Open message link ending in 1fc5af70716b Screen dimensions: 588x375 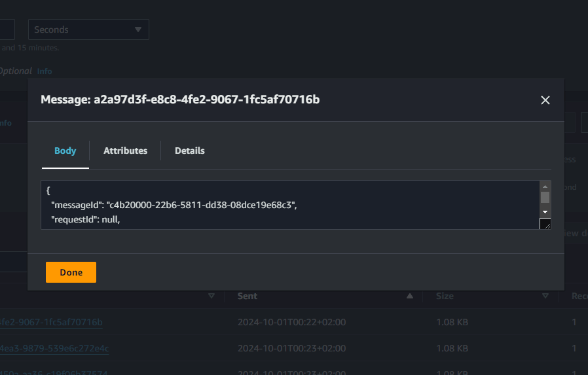(51, 322)
